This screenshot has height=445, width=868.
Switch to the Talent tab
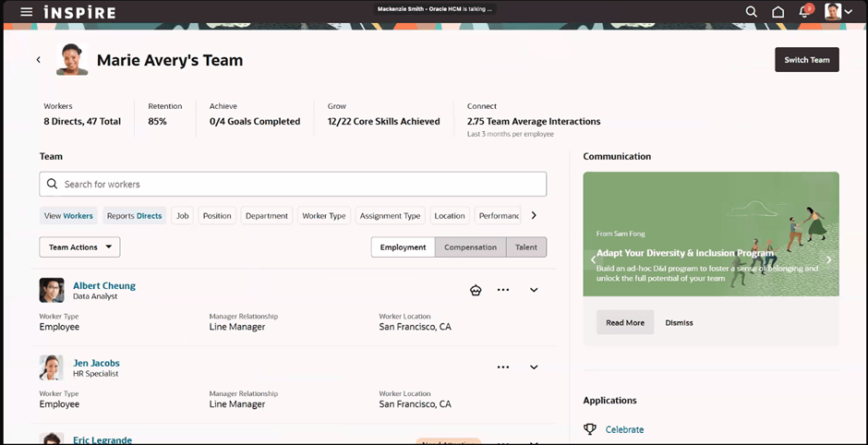526,247
